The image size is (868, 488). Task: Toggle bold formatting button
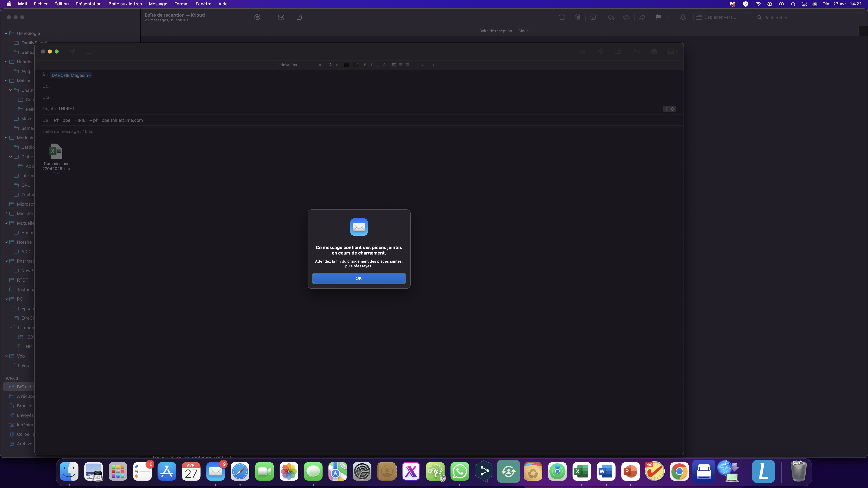[365, 65]
